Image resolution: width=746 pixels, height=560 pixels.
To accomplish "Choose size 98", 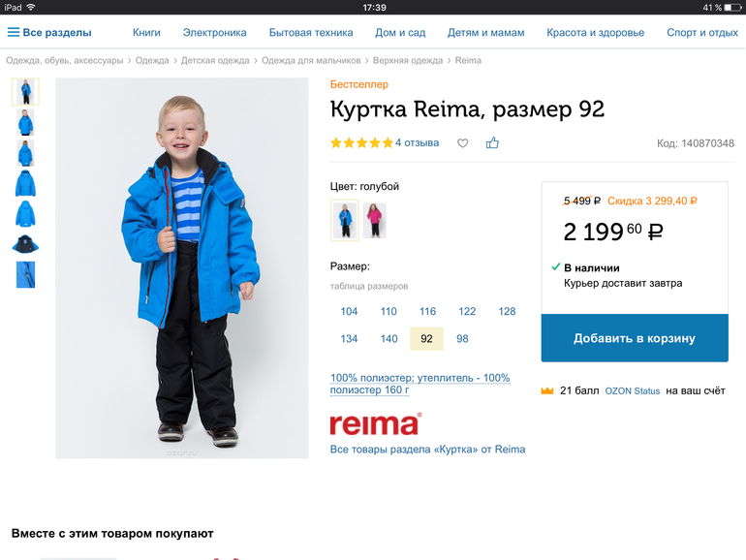I will point(462,339).
